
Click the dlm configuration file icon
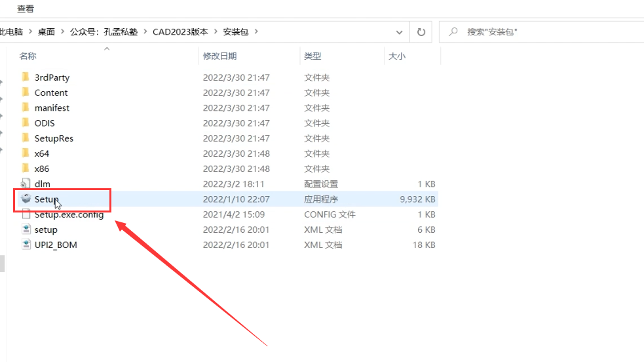point(26,184)
